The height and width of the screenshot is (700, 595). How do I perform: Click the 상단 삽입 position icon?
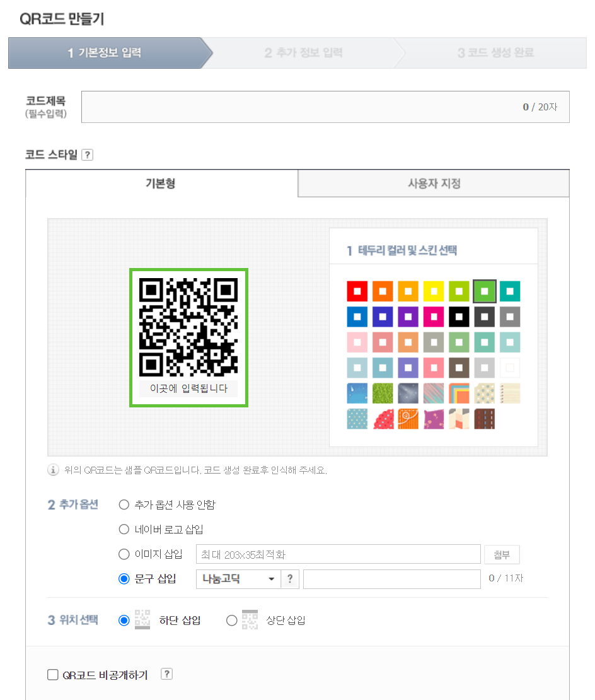click(x=250, y=620)
